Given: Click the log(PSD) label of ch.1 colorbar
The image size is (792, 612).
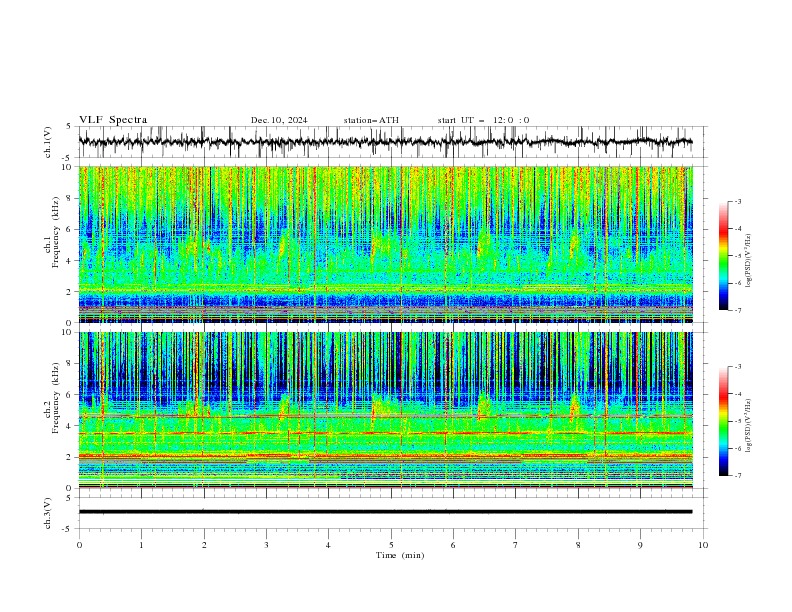Looking at the screenshot, I should tap(749, 261).
